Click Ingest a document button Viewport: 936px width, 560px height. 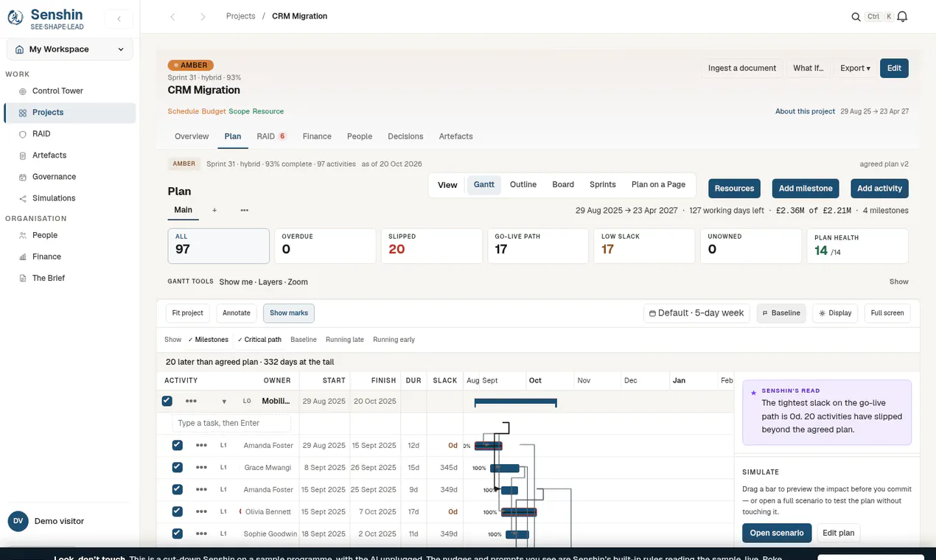(742, 68)
